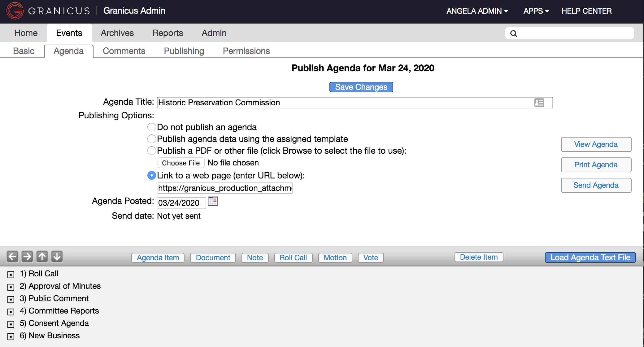644x347 pixels.
Task: Move an agenda item up with the up arrow icon
Action: [42, 257]
